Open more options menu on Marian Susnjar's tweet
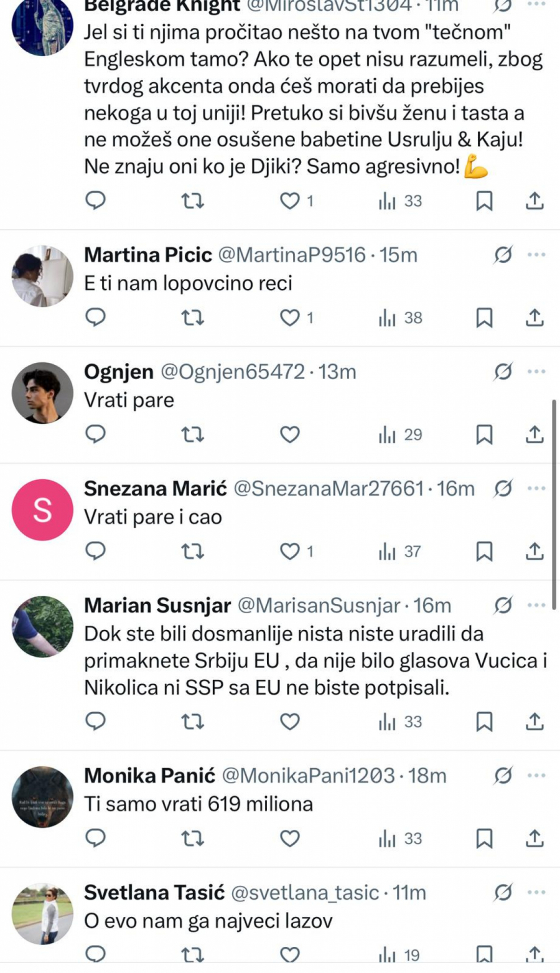 (536, 605)
